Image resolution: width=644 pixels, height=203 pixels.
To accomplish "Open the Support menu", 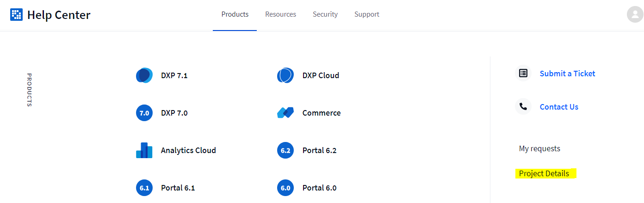I will coord(367,14).
